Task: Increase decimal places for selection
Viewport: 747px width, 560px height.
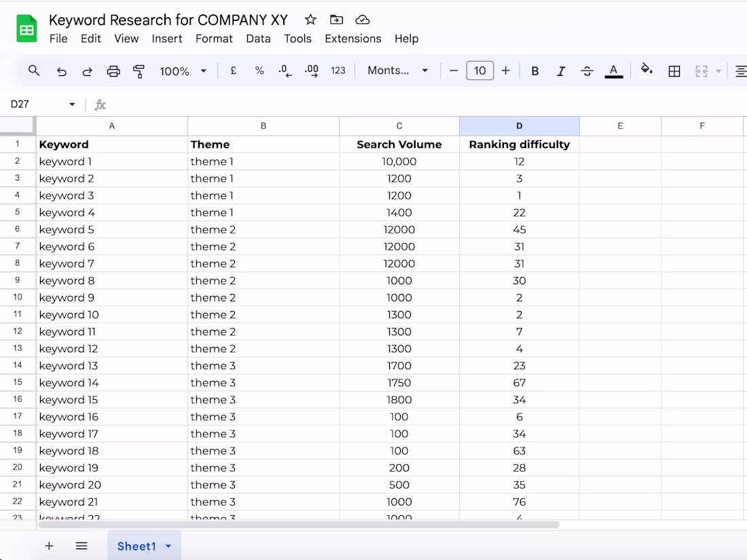Action: point(311,71)
